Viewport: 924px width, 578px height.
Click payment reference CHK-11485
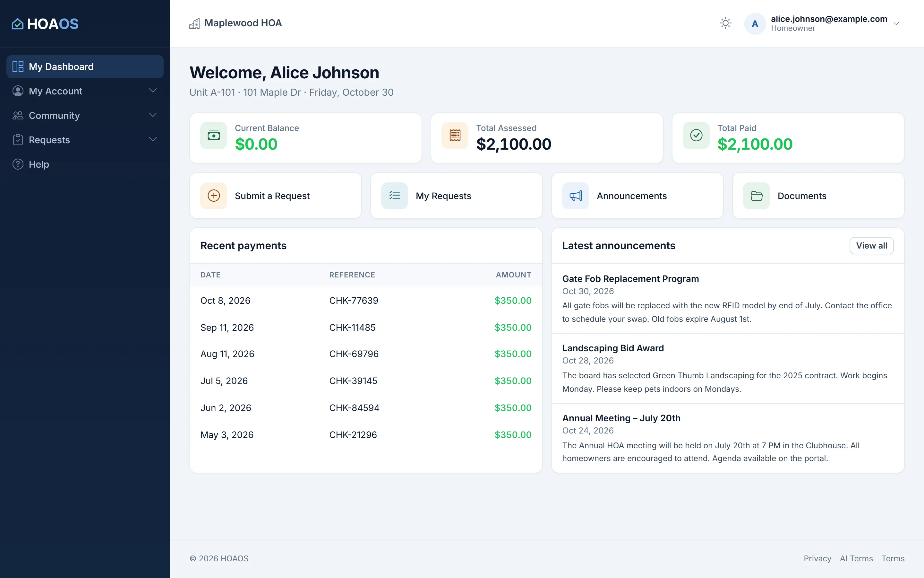[352, 328]
